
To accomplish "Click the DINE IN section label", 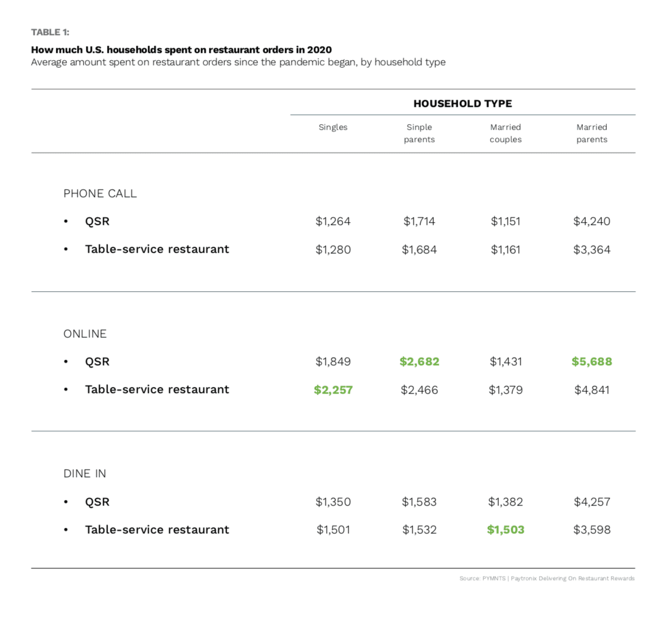I will (x=85, y=474).
